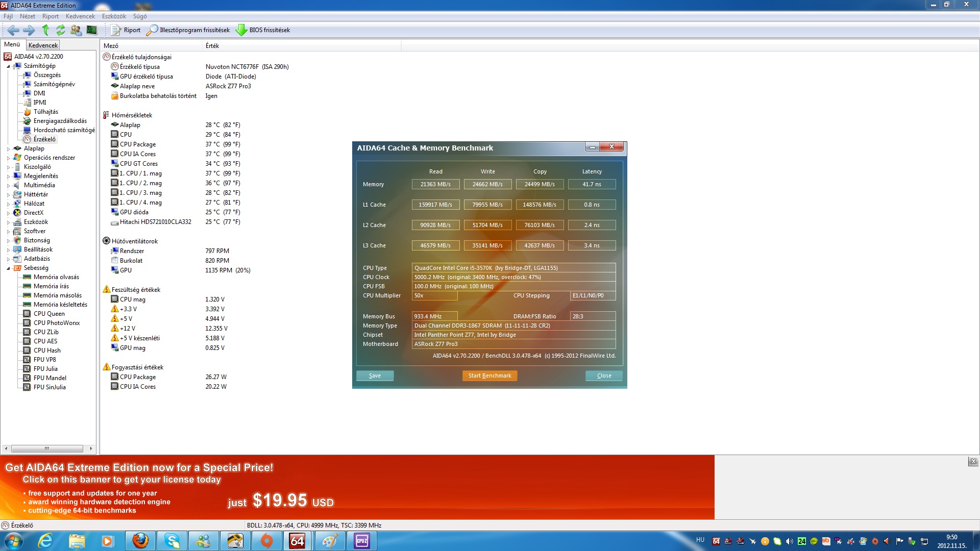The width and height of the screenshot is (980, 551).
Task: Open Firefox from the taskbar
Action: 140,541
